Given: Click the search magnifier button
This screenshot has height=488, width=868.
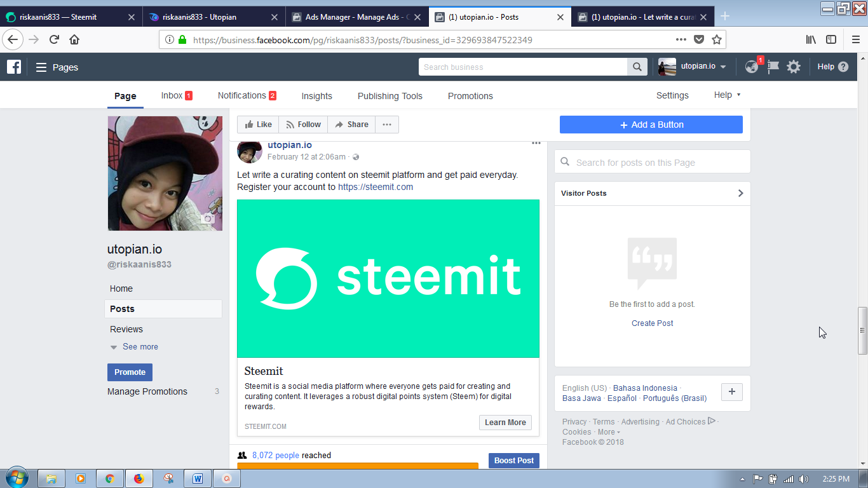Looking at the screenshot, I should pos(637,67).
